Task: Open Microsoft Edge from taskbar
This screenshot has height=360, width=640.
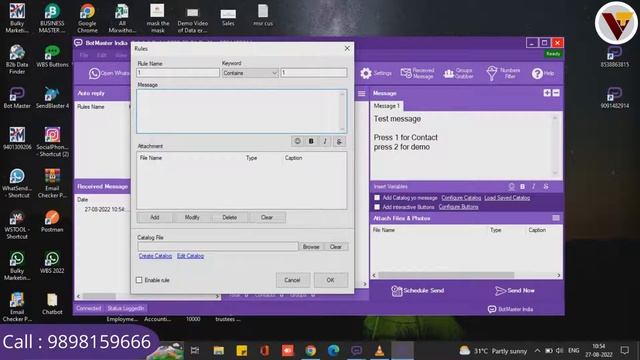Action: point(333,351)
